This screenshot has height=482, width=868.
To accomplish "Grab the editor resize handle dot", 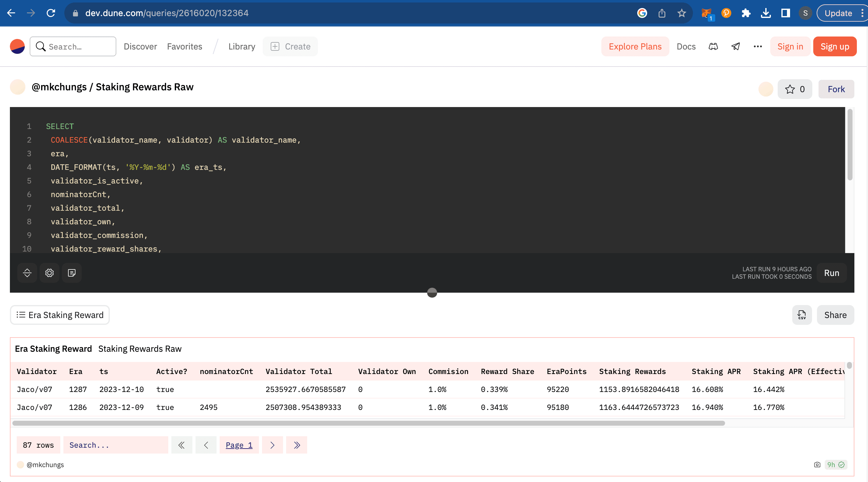I will (432, 292).
